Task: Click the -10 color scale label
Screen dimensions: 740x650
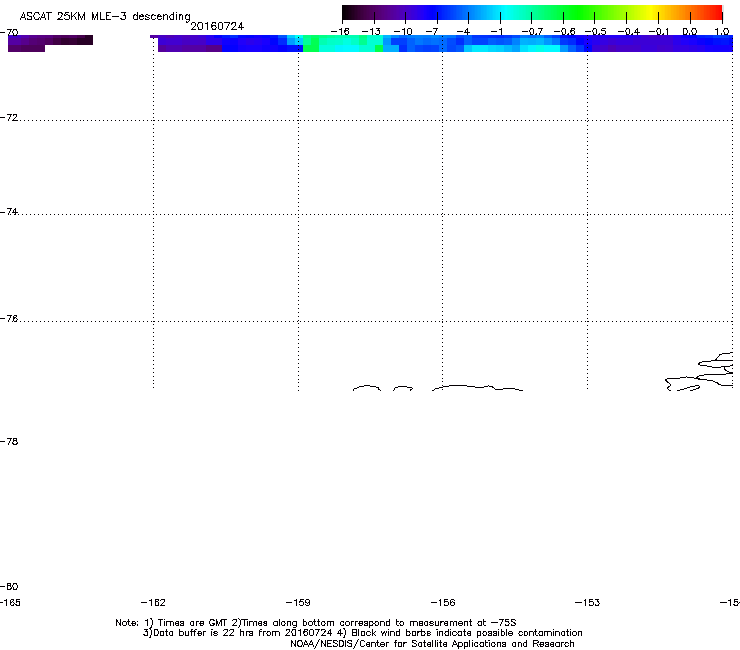Action: (403, 32)
